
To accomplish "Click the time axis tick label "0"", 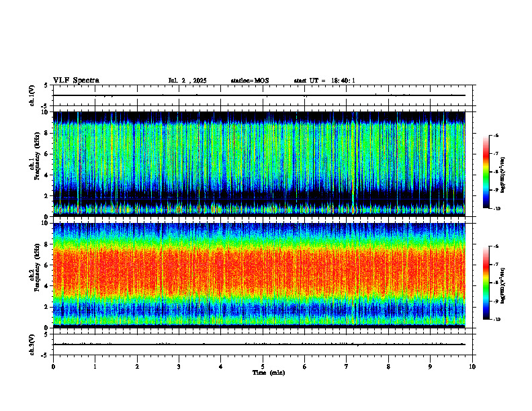I will coord(53,367).
